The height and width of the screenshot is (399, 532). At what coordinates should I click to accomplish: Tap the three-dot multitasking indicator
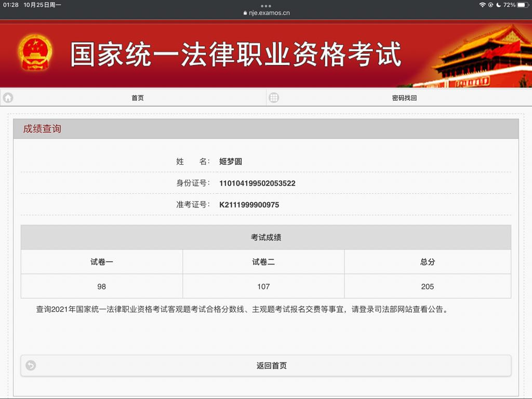click(x=266, y=6)
